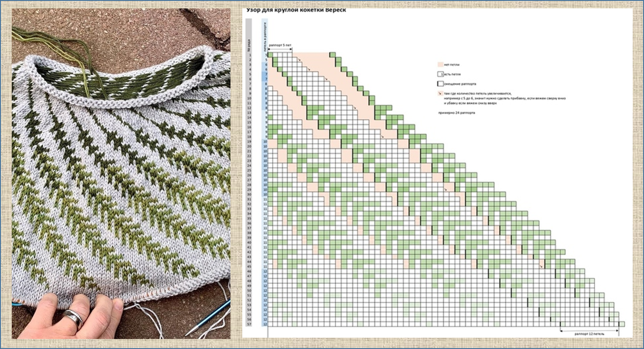The height and width of the screenshot is (349, 644).
Task: Click the text "например с 5 до 6" explanation line
Action: [x=505, y=99]
